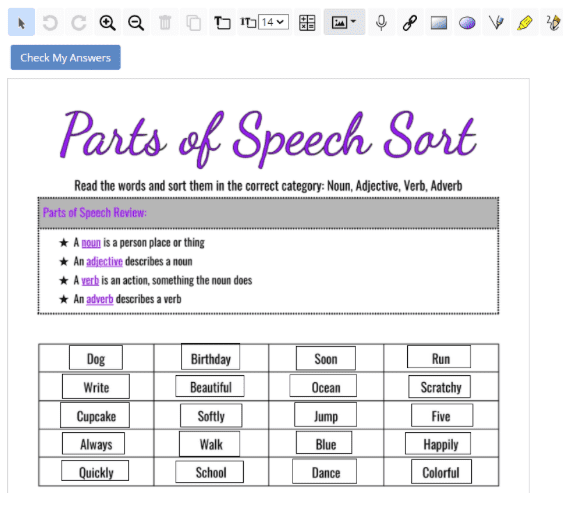This screenshot has width=572, height=505.
Task: Select the Five word box
Action: (442, 415)
